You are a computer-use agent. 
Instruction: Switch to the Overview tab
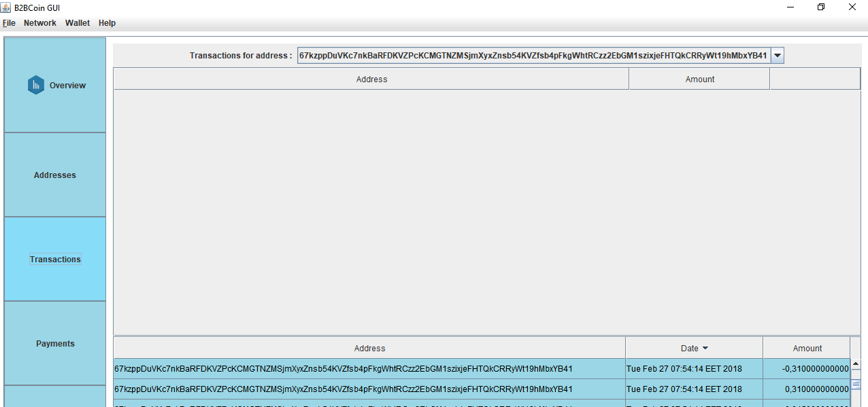click(x=55, y=85)
